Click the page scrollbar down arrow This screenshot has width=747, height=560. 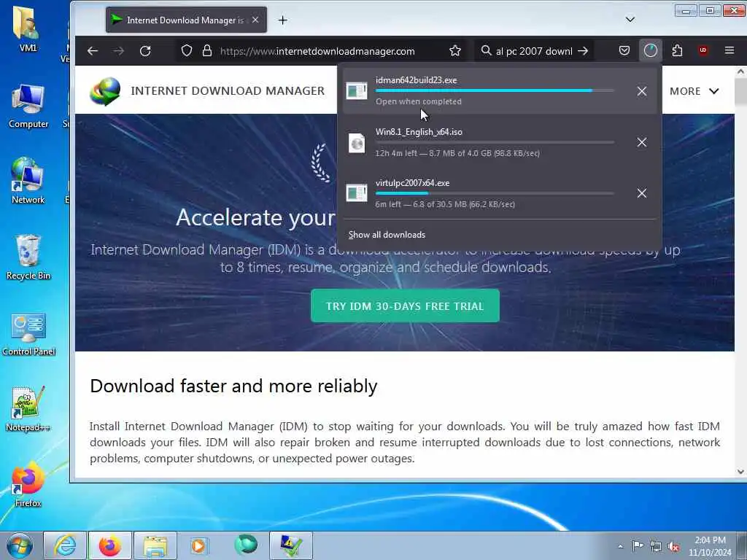[x=740, y=472]
